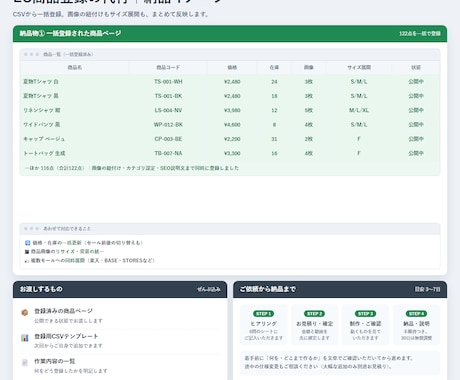Image resolution: width=460 pixels, height=380 pixels.
Task: Click the 商品名 column header
Action: tap(75, 67)
